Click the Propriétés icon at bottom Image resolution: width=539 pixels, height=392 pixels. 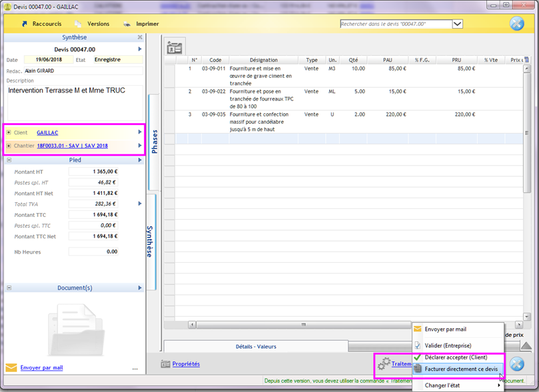pyautogui.click(x=165, y=364)
